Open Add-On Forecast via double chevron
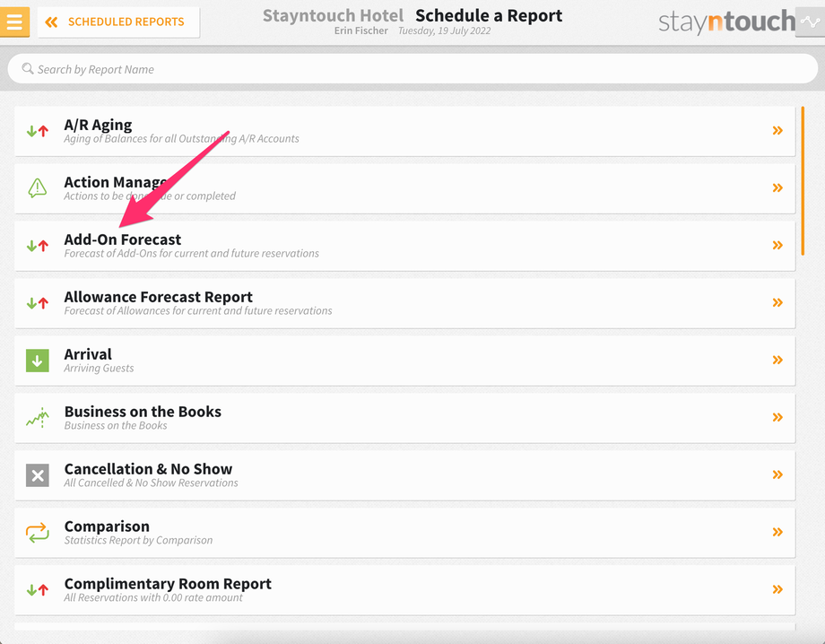Screen dimensions: 825x644 tap(777, 245)
